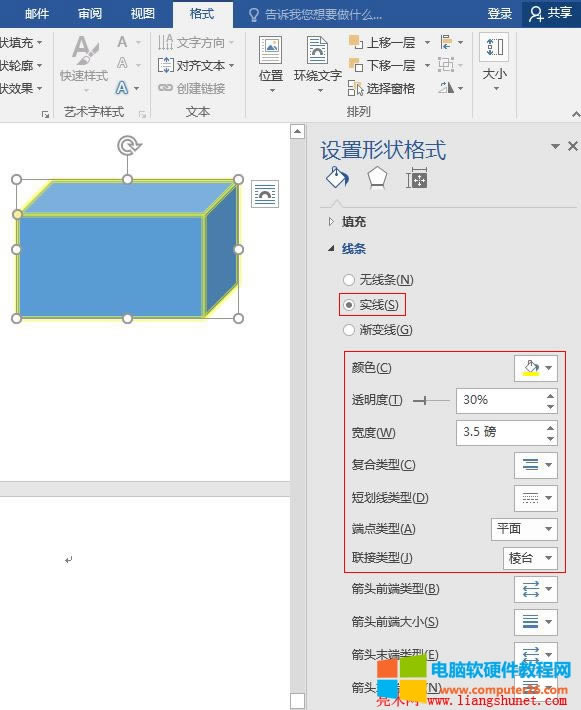This screenshot has width=581, height=710.
Task: Open the 端点类型 平面 dropdown
Action: tap(524, 529)
